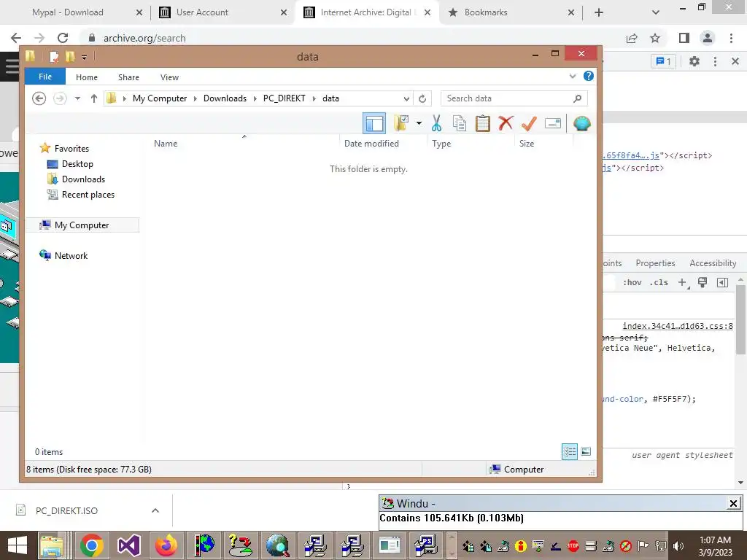Image resolution: width=747 pixels, height=560 pixels.
Task: Open Firefox from the taskbar
Action: click(x=166, y=545)
